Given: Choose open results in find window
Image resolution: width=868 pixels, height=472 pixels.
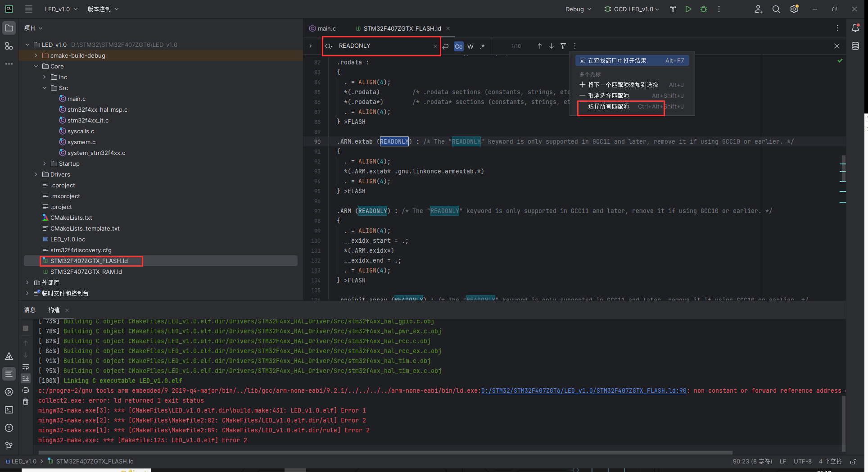Looking at the screenshot, I should click(x=632, y=60).
